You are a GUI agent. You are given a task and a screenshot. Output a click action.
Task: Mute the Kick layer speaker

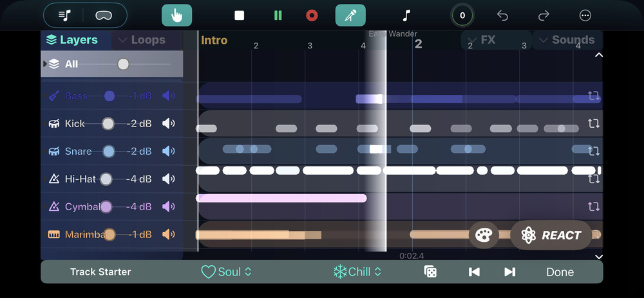[x=169, y=123]
